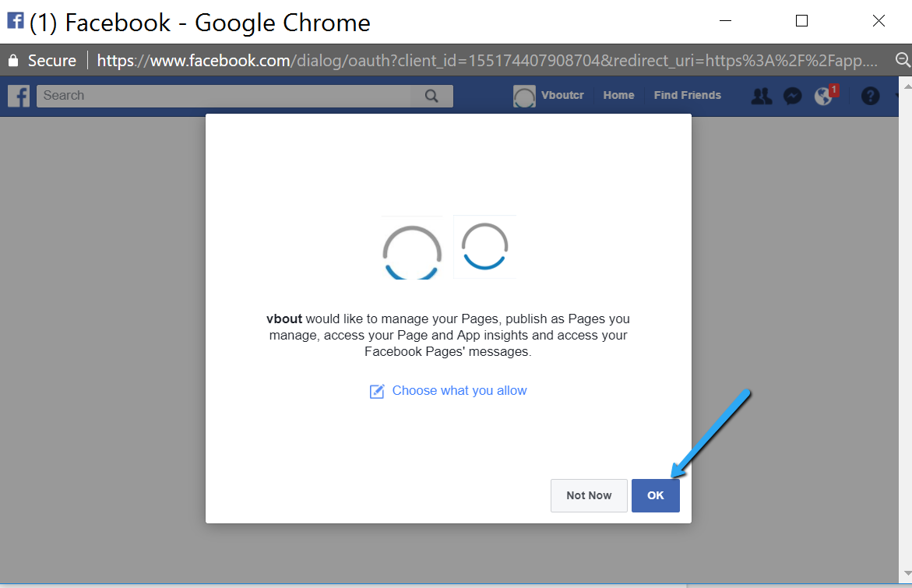Go to Home in the top bar
Viewport: 912px width, 588px height.
pyautogui.click(x=618, y=95)
